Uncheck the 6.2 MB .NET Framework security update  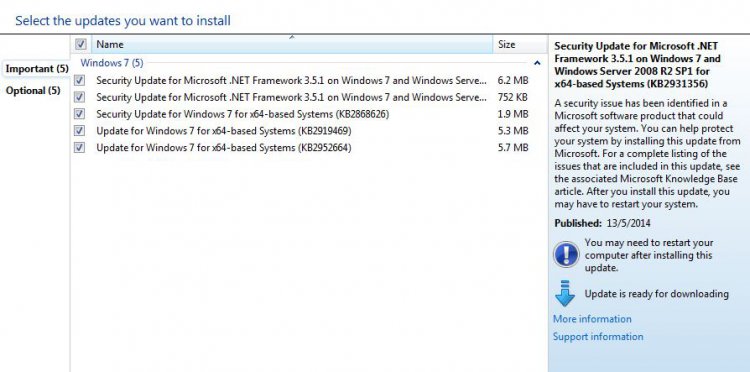pyautogui.click(x=79, y=80)
